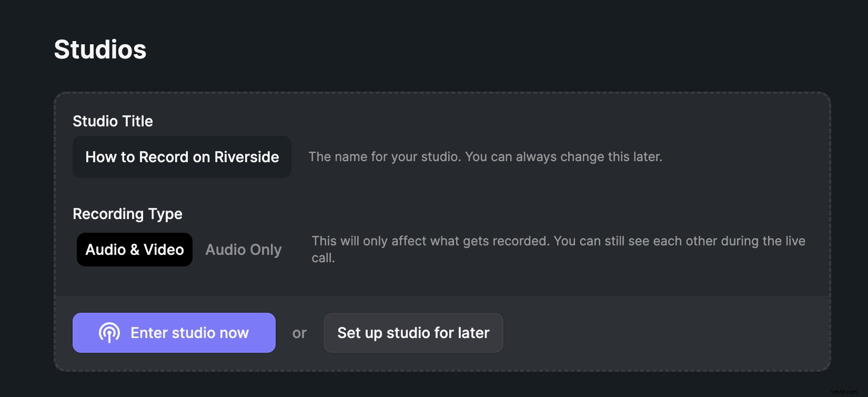Click the broadcast icon inside Enter studio now
Image resolution: width=868 pixels, height=397 pixels.
coord(109,332)
